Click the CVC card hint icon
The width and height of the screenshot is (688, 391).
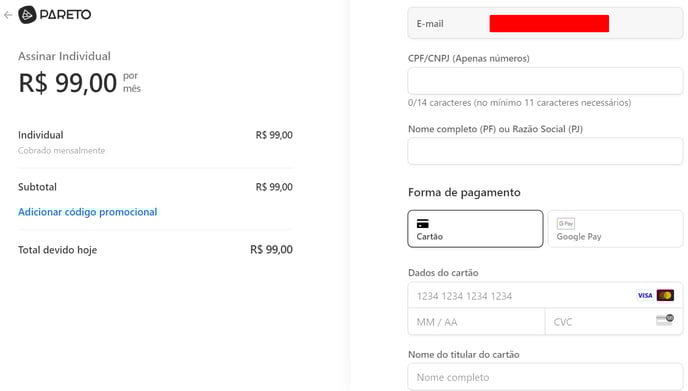[x=665, y=320]
